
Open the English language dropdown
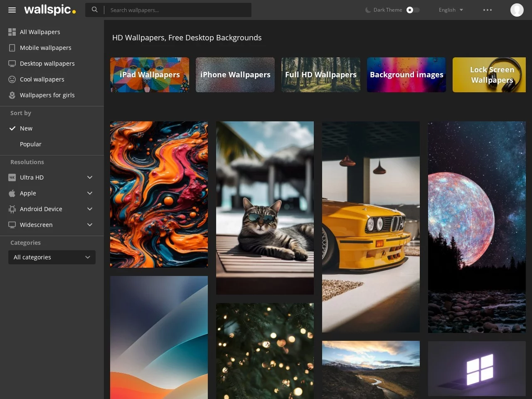point(451,10)
